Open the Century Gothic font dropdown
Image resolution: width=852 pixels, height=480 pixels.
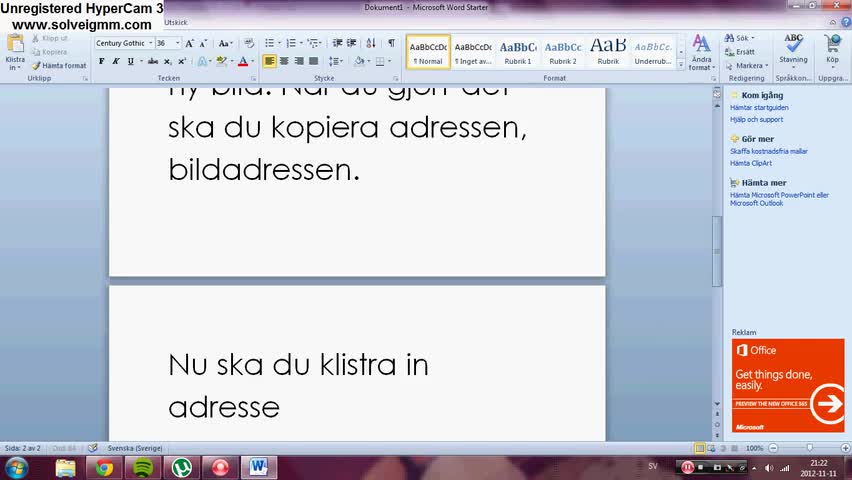[151, 43]
